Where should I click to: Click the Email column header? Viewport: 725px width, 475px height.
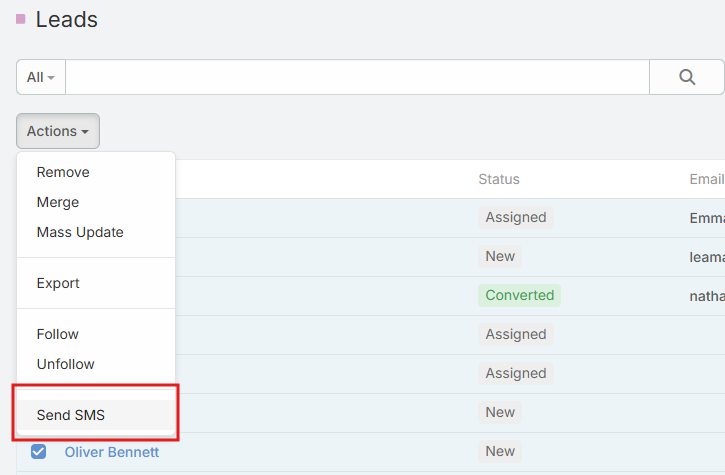706,179
